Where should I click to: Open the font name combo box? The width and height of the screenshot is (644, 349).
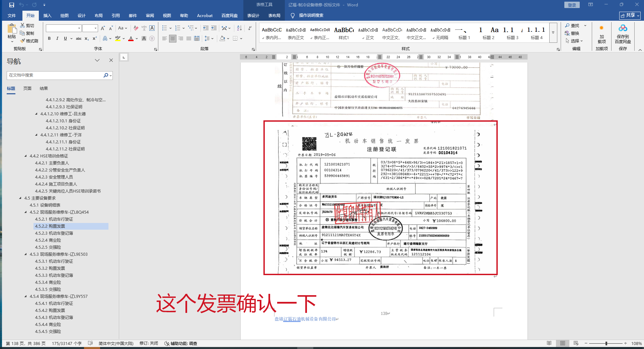(64, 28)
